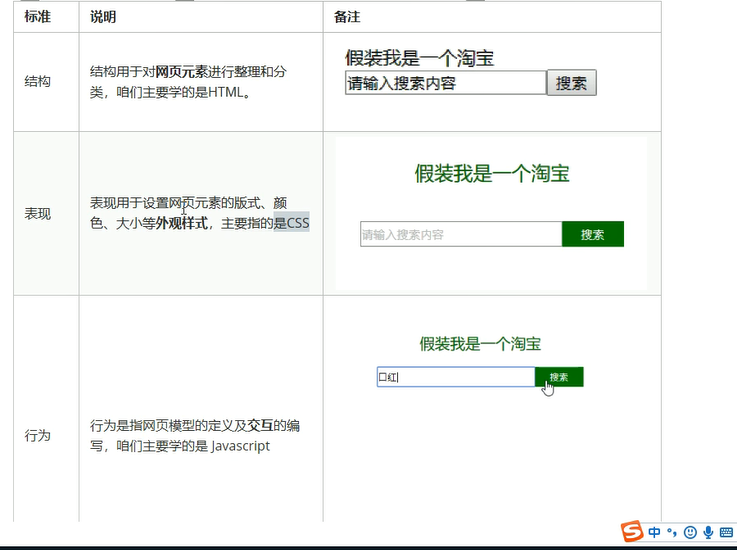Focus the placeholder search field in 表现 row
This screenshot has height=550, width=737.
(461, 234)
